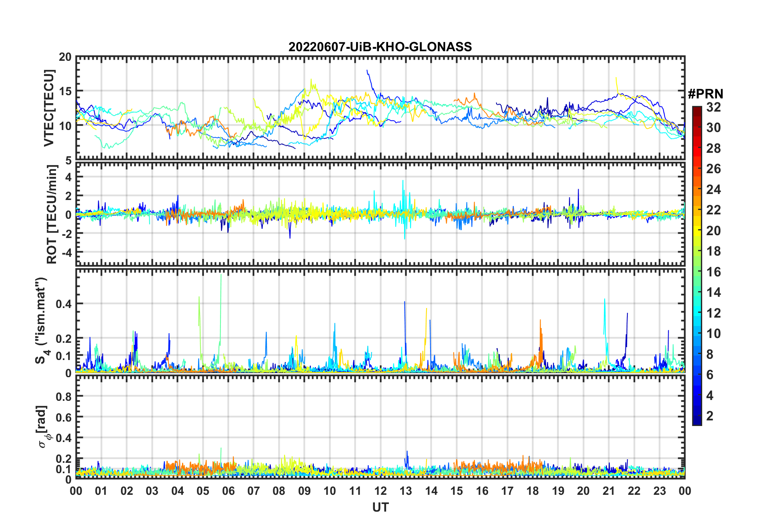
Task: Click the UT hour tick label 17
Action: pyautogui.click(x=507, y=491)
